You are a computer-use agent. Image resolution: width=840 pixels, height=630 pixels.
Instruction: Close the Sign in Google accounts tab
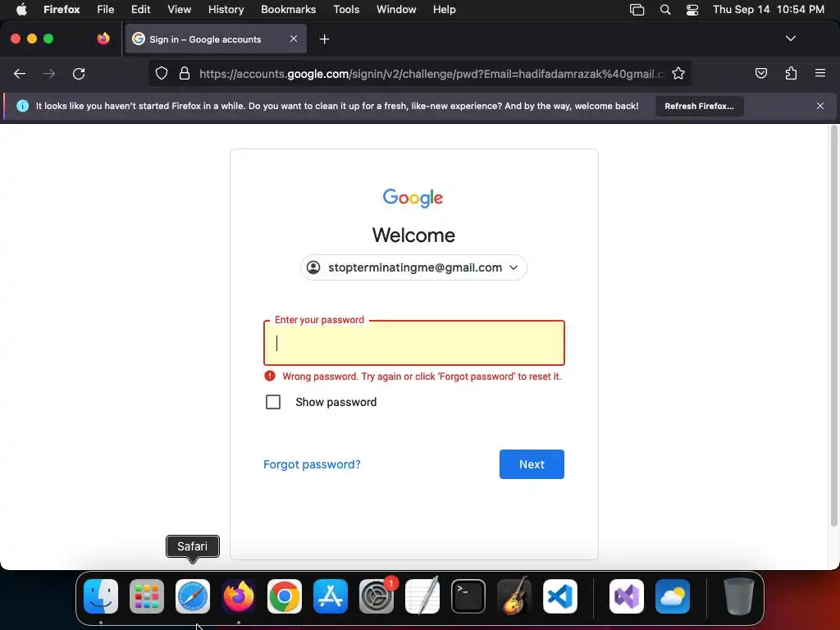coord(294,39)
